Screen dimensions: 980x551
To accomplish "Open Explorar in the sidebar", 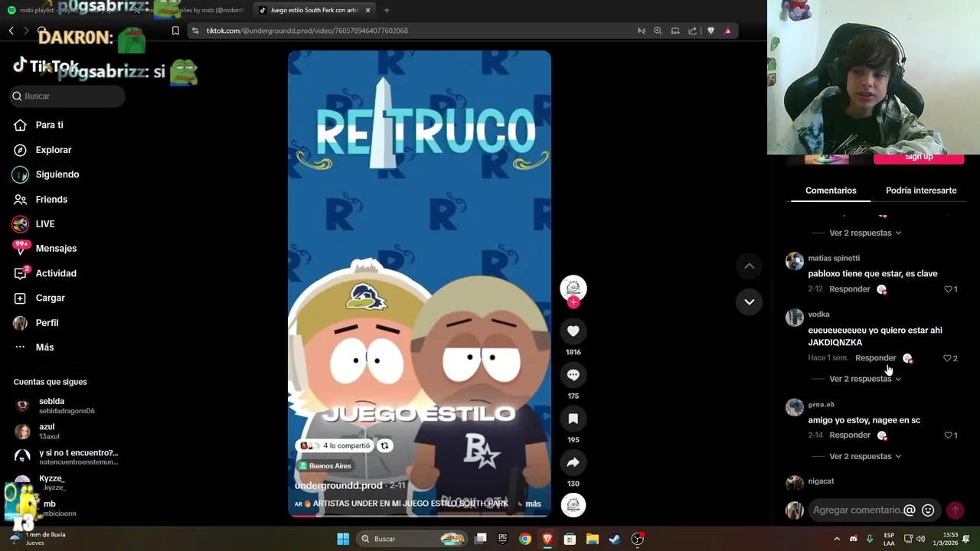I will coord(54,150).
